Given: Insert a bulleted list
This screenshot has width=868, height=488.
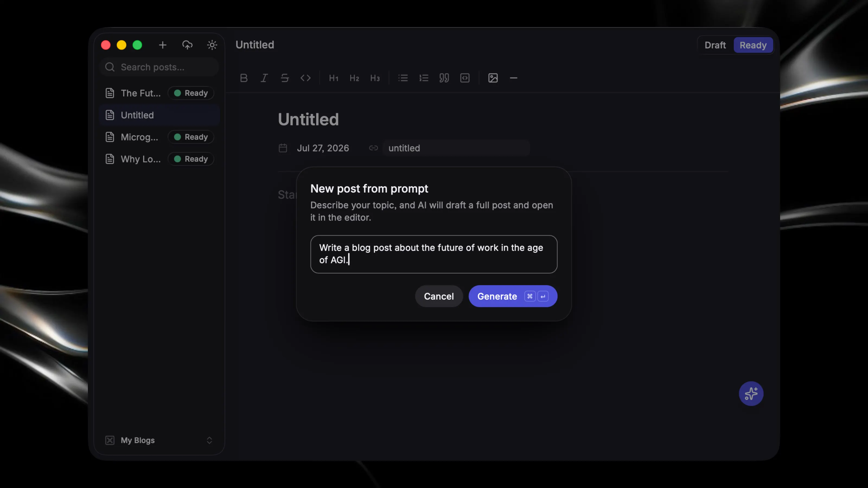Looking at the screenshot, I should 403,78.
